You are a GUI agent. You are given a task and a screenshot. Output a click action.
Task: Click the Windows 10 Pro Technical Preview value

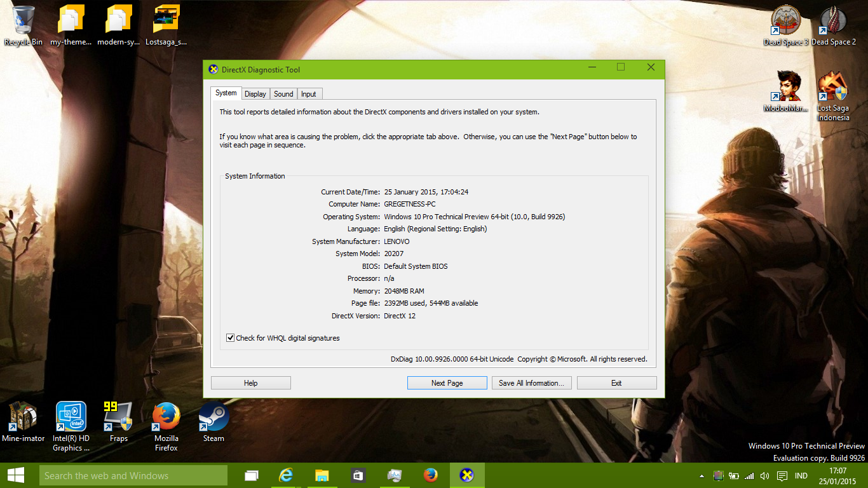[x=475, y=217]
